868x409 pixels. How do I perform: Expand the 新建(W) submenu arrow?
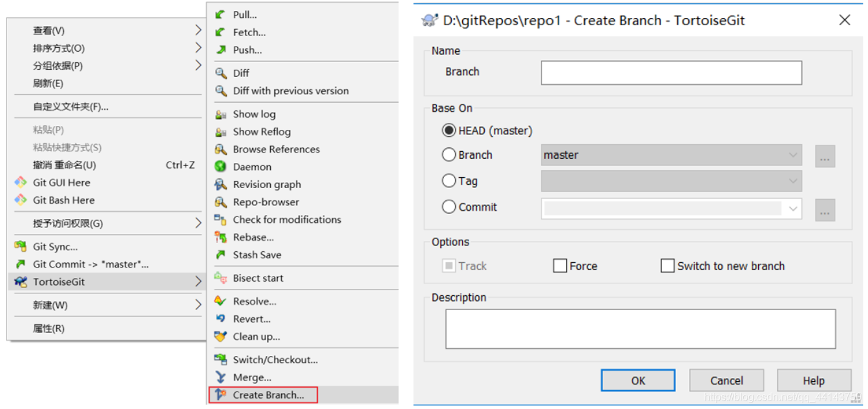[198, 304]
